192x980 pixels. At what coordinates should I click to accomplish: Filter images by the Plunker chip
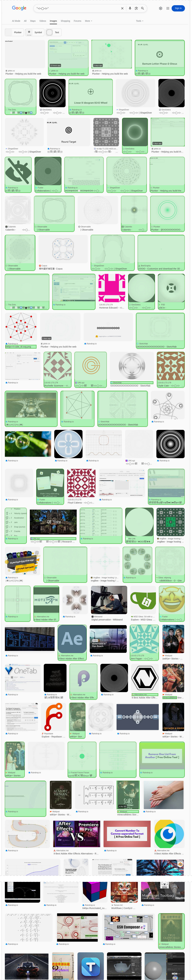(14, 32)
